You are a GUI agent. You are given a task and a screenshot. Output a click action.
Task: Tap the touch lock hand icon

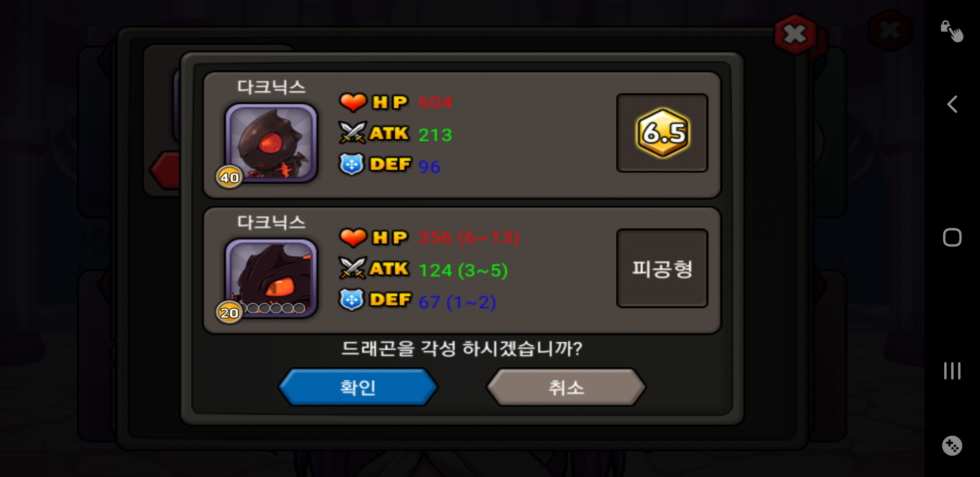[x=952, y=31]
